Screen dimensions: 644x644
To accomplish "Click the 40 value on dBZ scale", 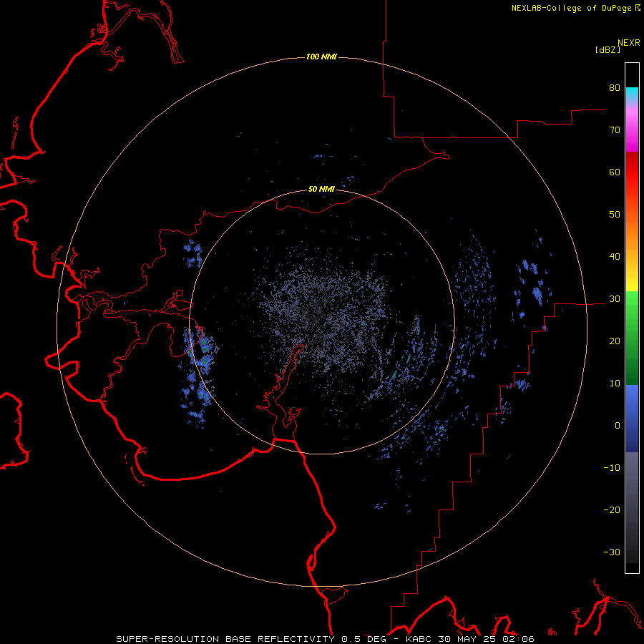I will [x=615, y=257].
